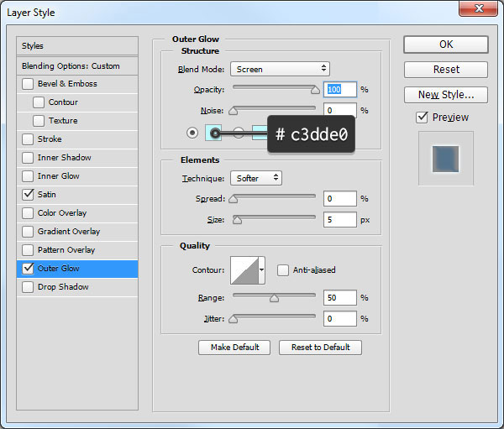Click the Jitter value field
The width and height of the screenshot is (504, 429).
(340, 319)
